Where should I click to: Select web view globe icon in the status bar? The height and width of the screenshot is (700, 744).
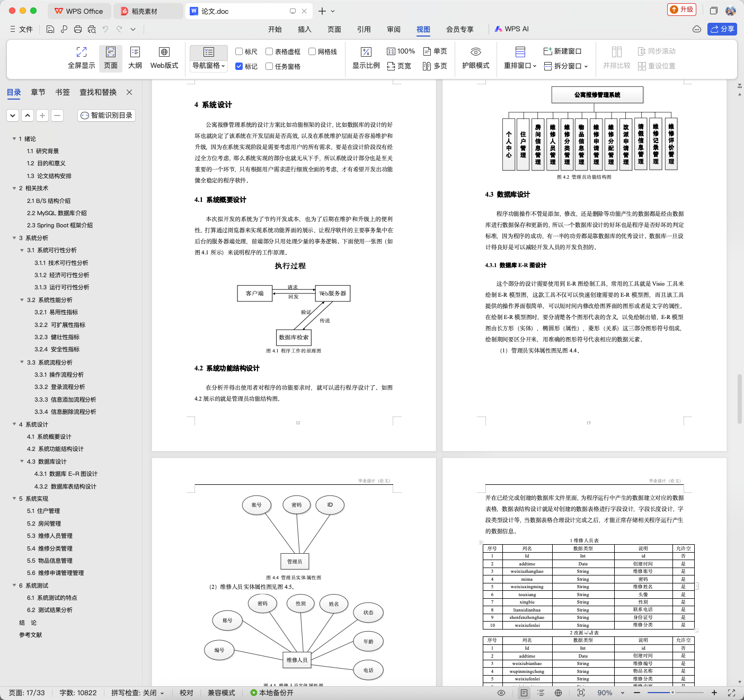coord(558,693)
